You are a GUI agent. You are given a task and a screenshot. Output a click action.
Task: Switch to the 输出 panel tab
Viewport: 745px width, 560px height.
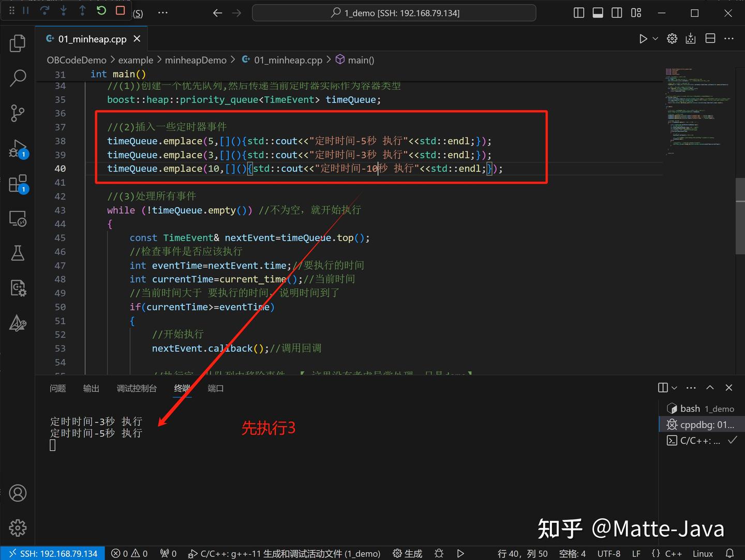(x=91, y=388)
